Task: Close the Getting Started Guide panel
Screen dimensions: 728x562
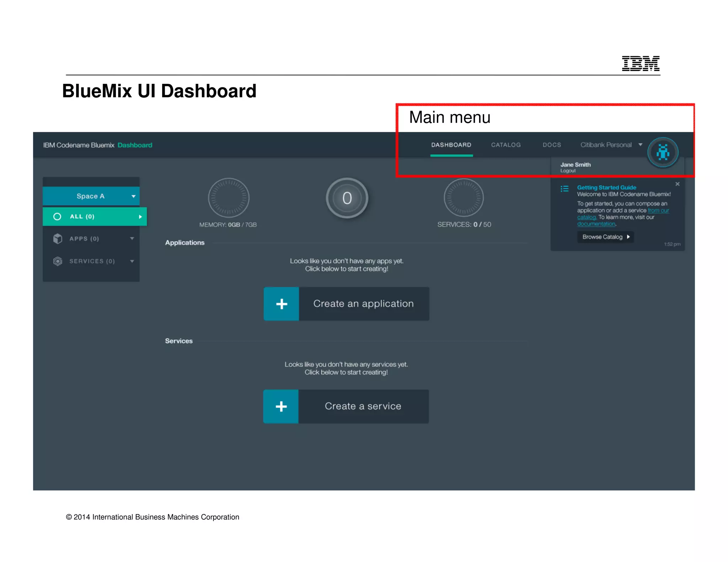Action: 677,184
